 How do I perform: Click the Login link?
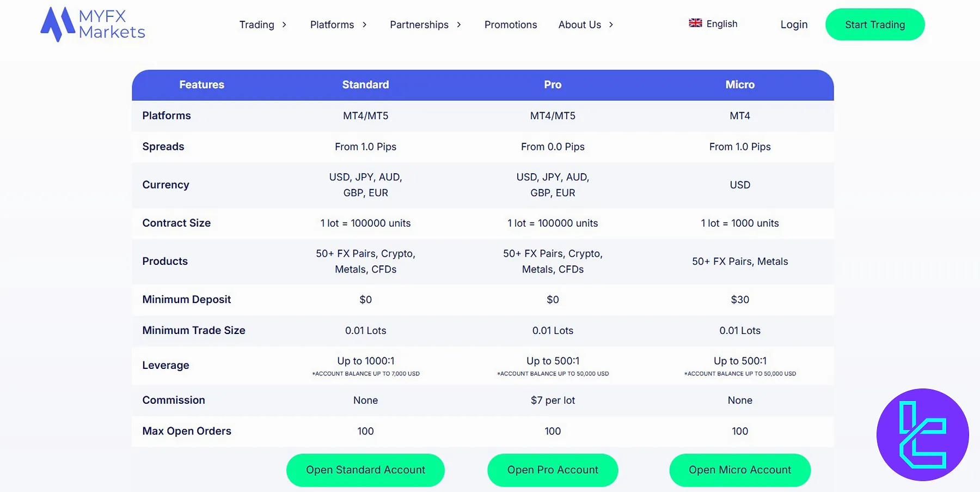click(x=794, y=25)
